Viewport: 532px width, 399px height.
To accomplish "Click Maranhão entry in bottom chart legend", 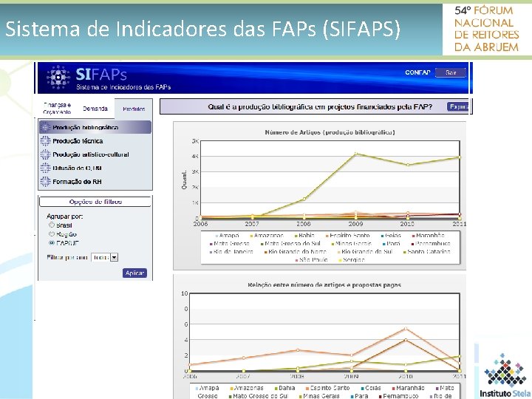I will (x=409, y=388).
